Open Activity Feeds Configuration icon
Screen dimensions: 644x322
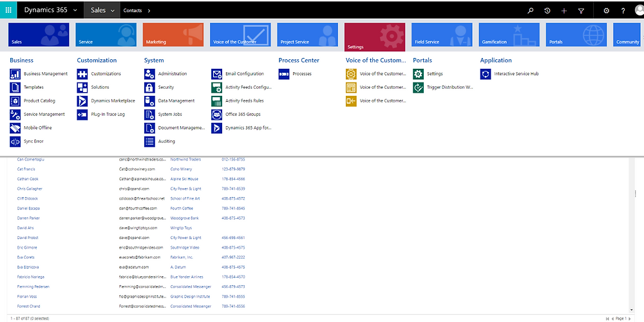pos(217,88)
